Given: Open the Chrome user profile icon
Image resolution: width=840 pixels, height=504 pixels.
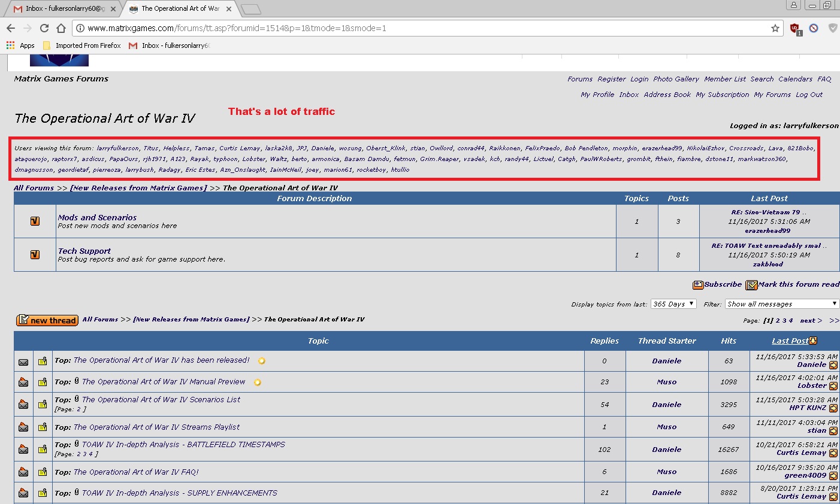Looking at the screenshot, I should (793, 5).
